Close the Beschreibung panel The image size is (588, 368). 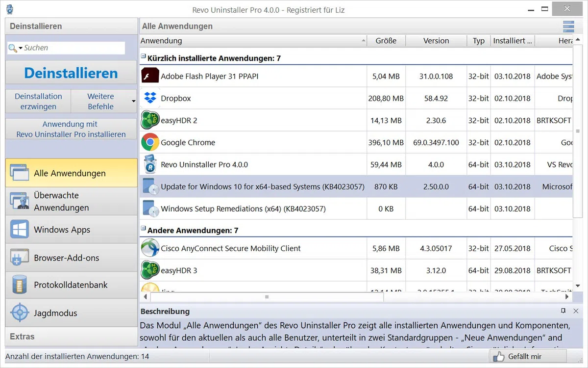[576, 311]
